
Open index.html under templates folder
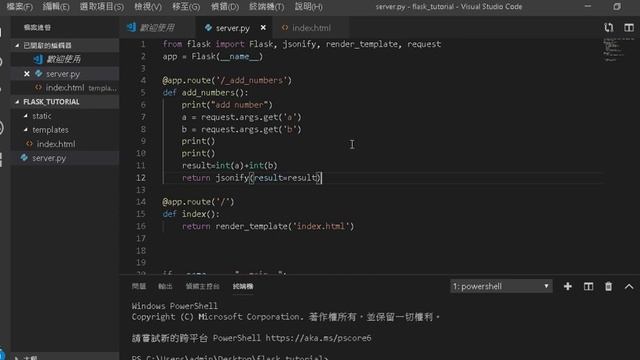point(65,144)
